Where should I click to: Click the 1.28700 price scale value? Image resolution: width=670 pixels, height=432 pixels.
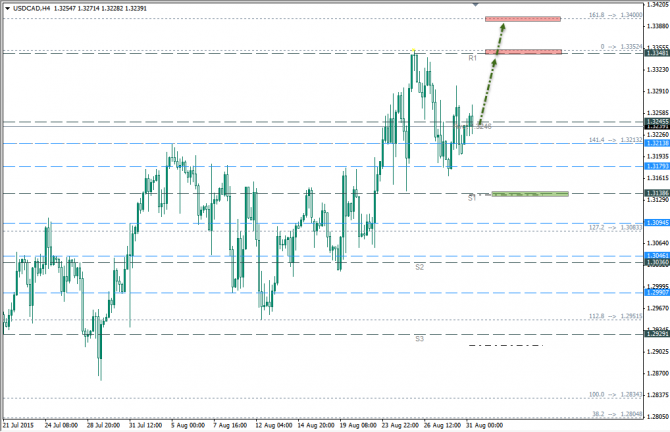(658, 373)
